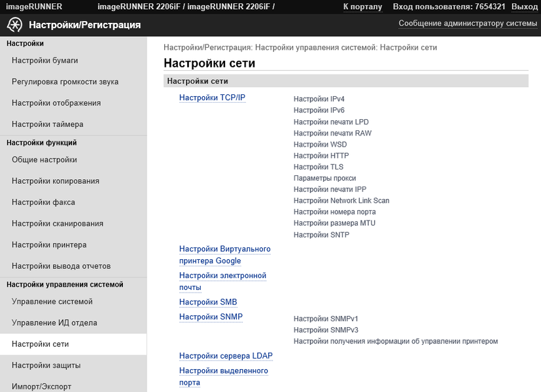Select Общие настройки in sidebar
541x392 pixels.
click(x=44, y=160)
